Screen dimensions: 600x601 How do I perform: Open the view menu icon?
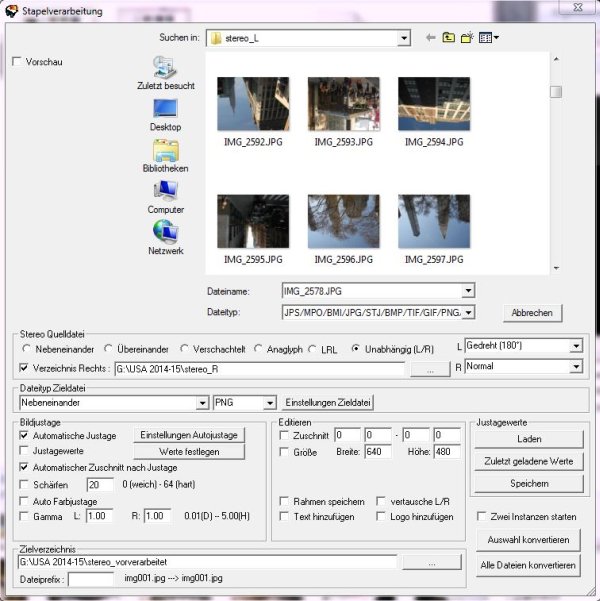tap(489, 38)
